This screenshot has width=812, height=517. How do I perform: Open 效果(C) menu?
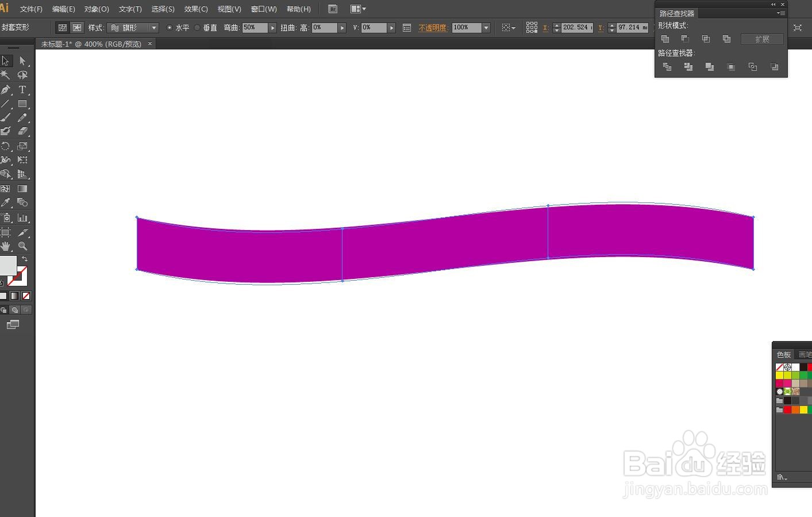[196, 9]
